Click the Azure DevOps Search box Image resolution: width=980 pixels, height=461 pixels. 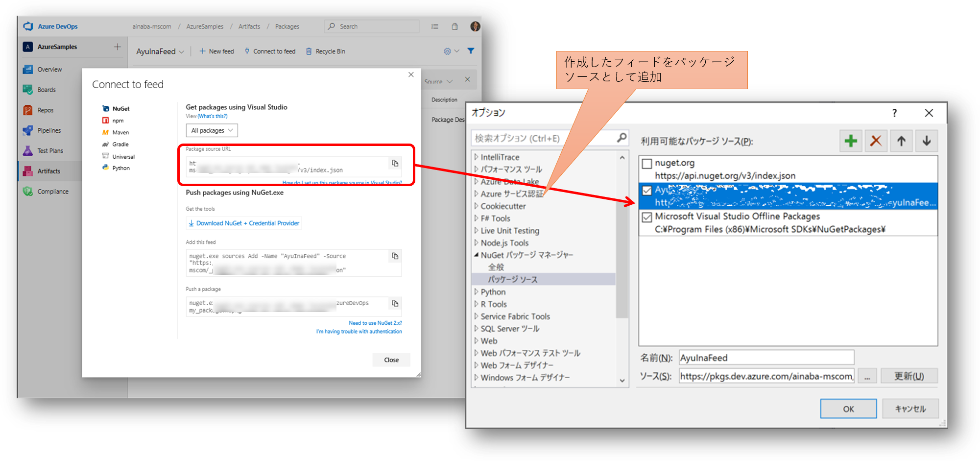tap(372, 26)
